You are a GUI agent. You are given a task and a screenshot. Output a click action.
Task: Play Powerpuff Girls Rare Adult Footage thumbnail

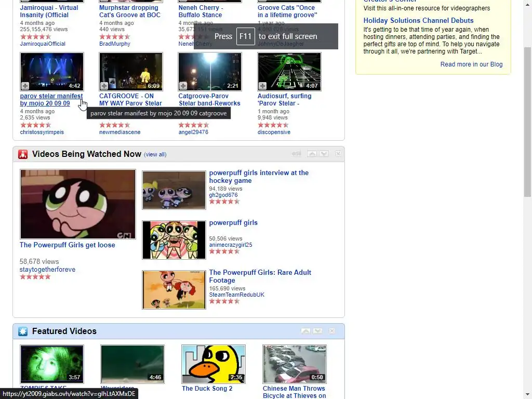pyautogui.click(x=174, y=290)
